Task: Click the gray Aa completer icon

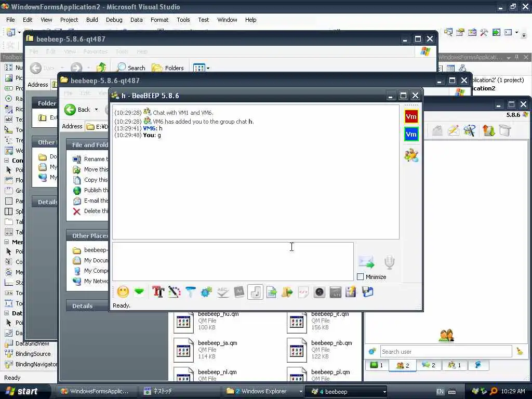Action: [x=239, y=292]
